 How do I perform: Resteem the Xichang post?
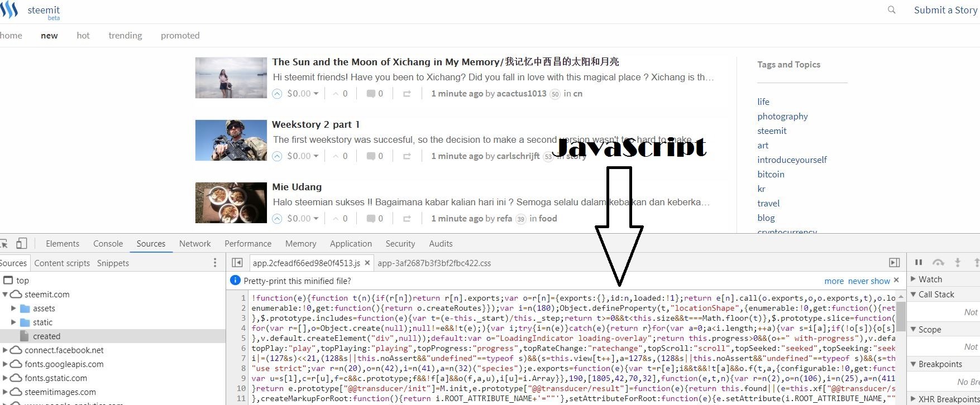407,94
